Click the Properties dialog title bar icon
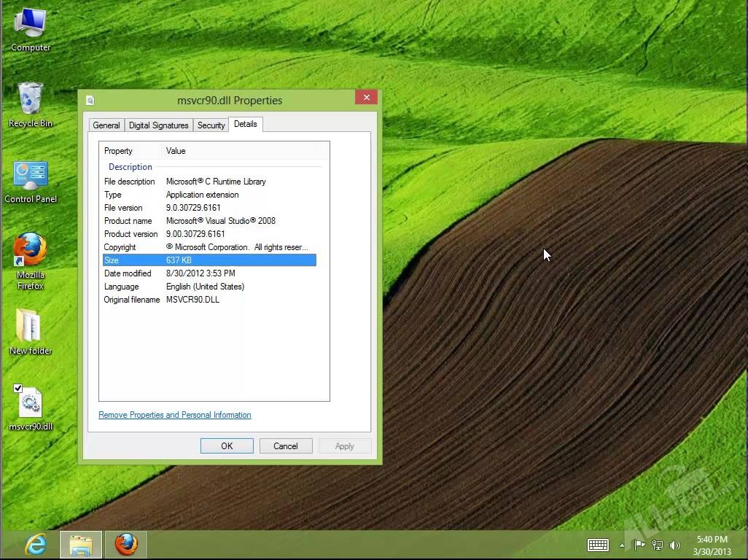 (x=90, y=100)
